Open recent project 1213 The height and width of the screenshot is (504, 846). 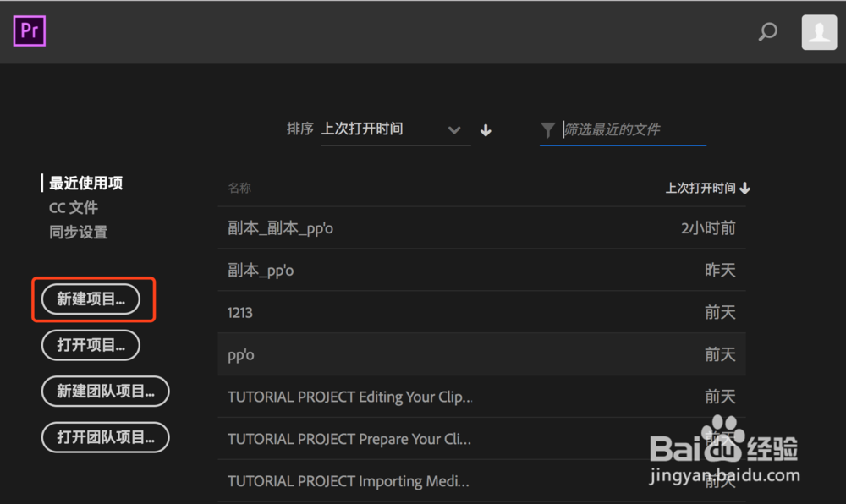pyautogui.click(x=482, y=312)
